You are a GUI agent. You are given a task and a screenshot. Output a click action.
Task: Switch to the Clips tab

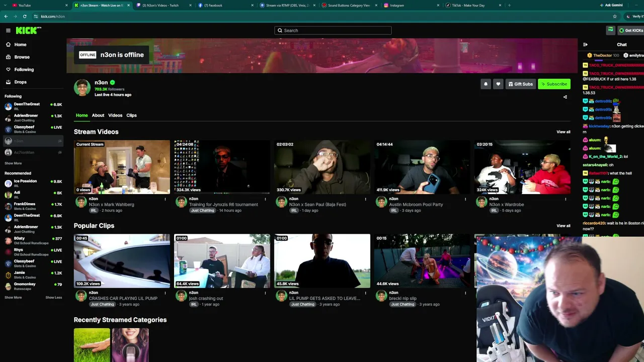(x=131, y=116)
